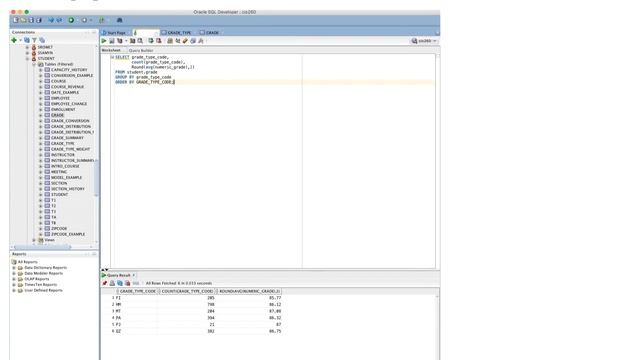Select the INSTRUCTOR table in tree
This screenshot has height=360, width=640.
(x=63, y=155)
